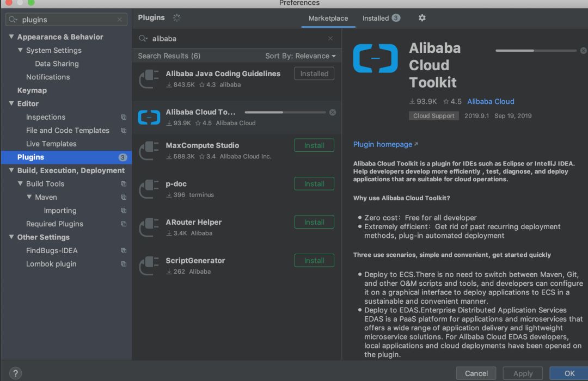Select the MaxCompute Studio plugin icon
This screenshot has width=588, height=381.
(149, 150)
